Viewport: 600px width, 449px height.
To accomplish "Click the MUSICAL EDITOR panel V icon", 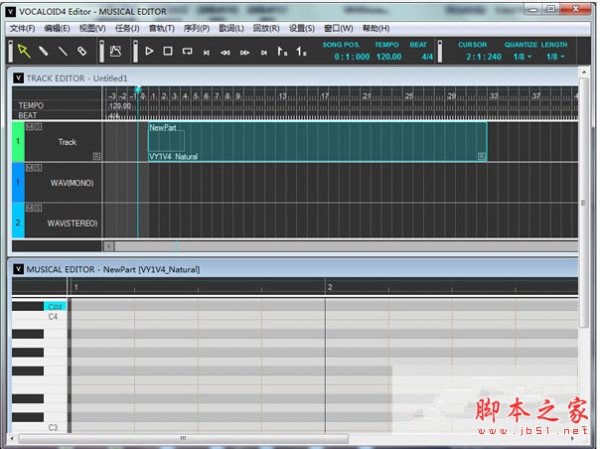I will coord(18,269).
